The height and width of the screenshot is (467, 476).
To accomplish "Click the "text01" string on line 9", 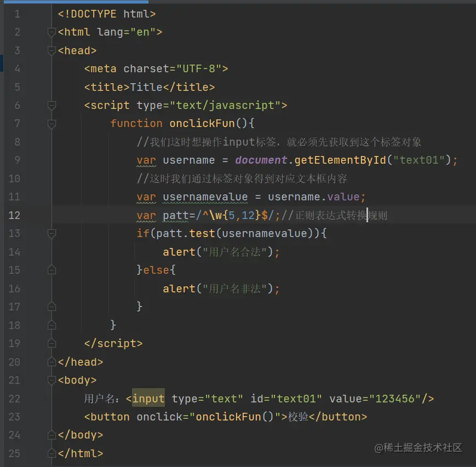I will 419,160.
